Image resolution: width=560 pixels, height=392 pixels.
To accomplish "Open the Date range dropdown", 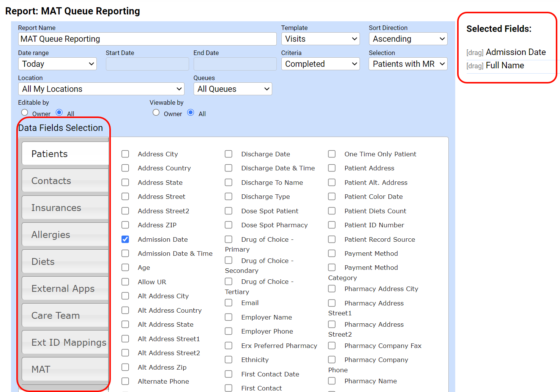I will pyautogui.click(x=57, y=64).
